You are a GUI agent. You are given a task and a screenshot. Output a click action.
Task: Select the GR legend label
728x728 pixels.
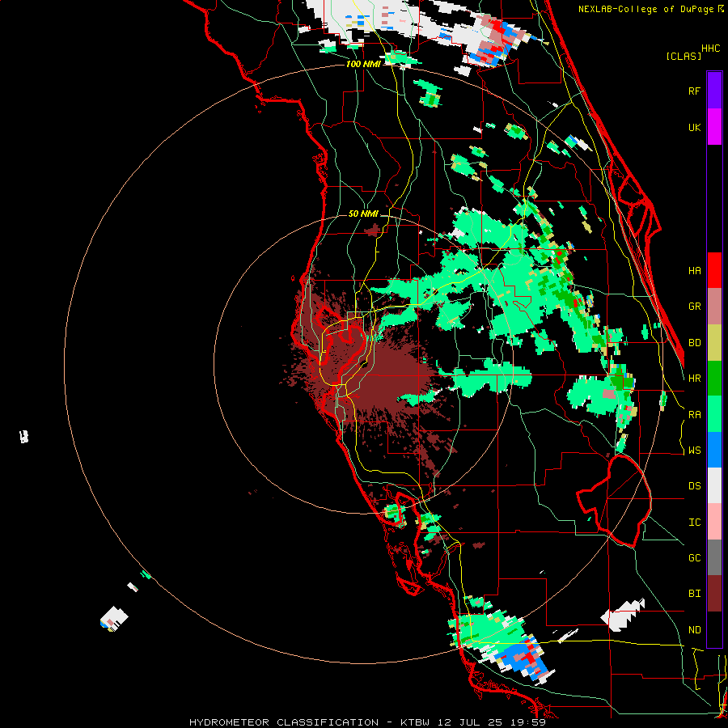(694, 307)
